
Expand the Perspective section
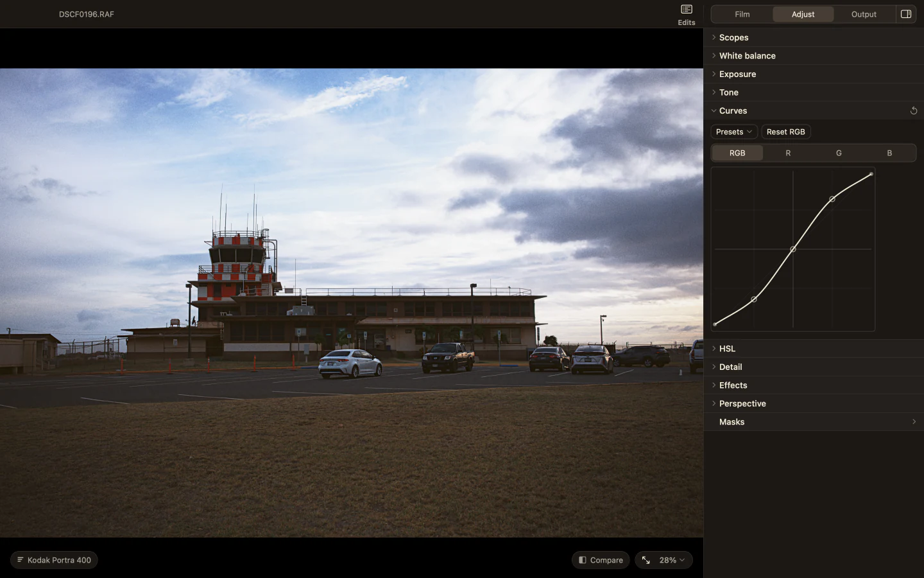click(814, 403)
